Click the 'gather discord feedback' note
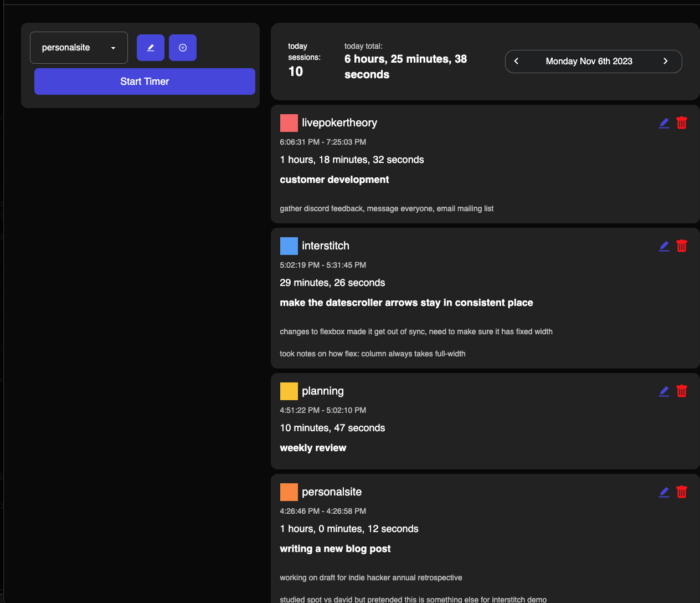Image resolution: width=700 pixels, height=603 pixels. pyautogui.click(x=387, y=208)
